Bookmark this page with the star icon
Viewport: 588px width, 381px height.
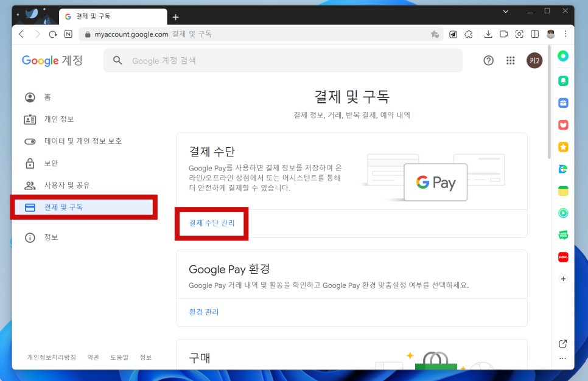(435, 34)
